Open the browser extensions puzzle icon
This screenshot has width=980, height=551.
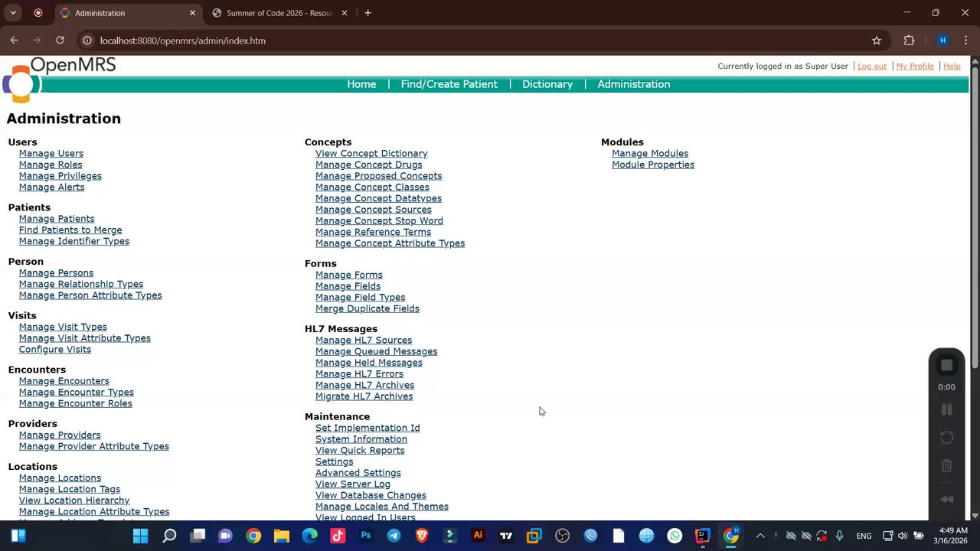pyautogui.click(x=909, y=41)
